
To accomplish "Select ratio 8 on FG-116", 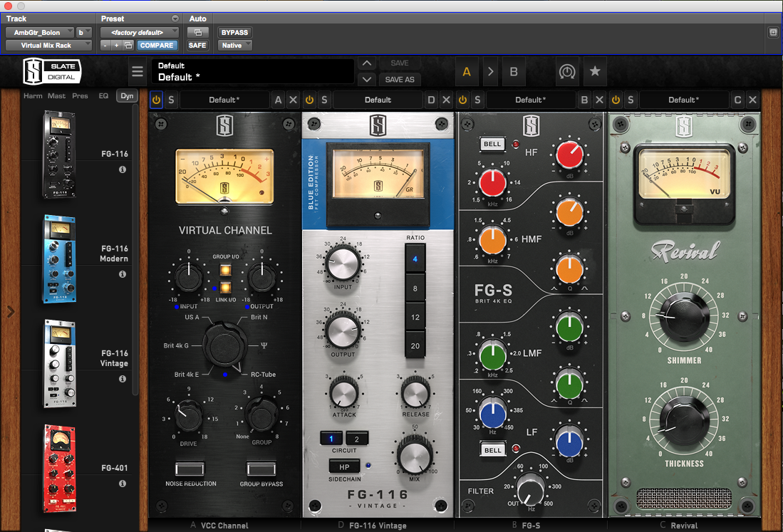I will (x=415, y=288).
